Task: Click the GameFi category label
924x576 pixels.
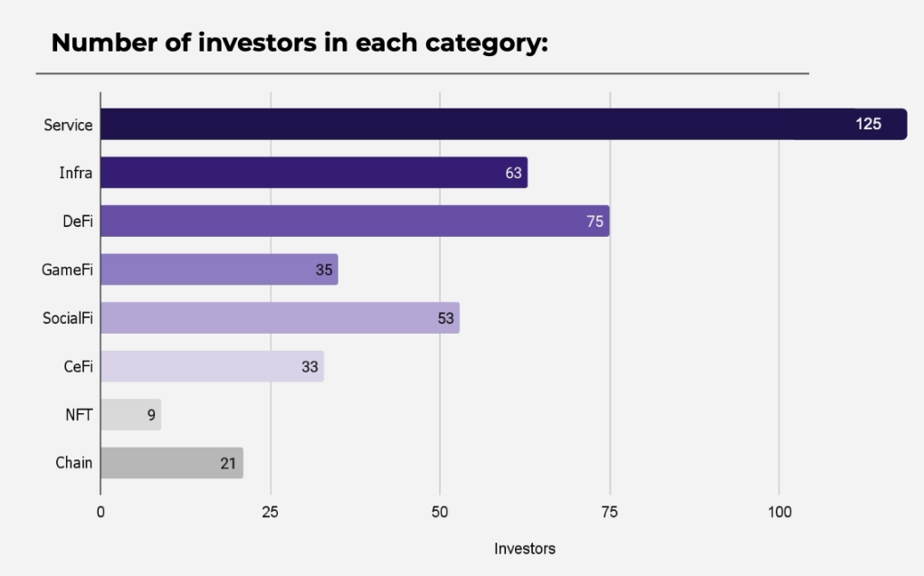Action: 67,269
